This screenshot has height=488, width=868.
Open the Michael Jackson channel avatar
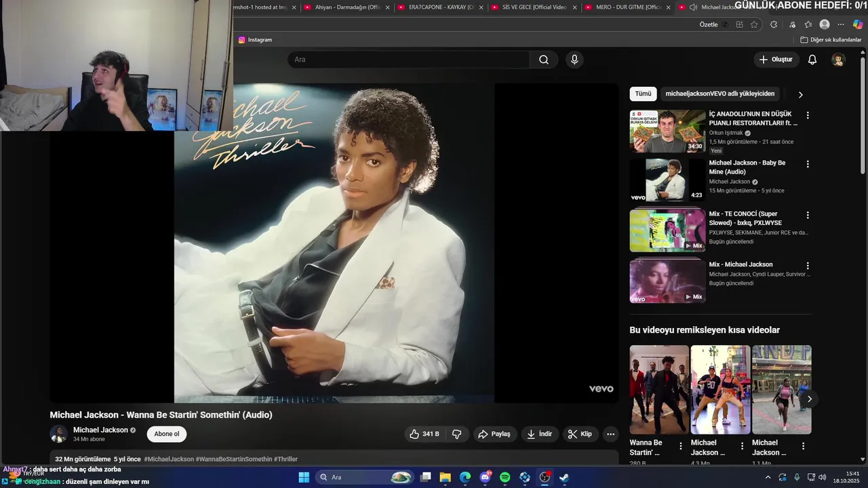point(59,434)
